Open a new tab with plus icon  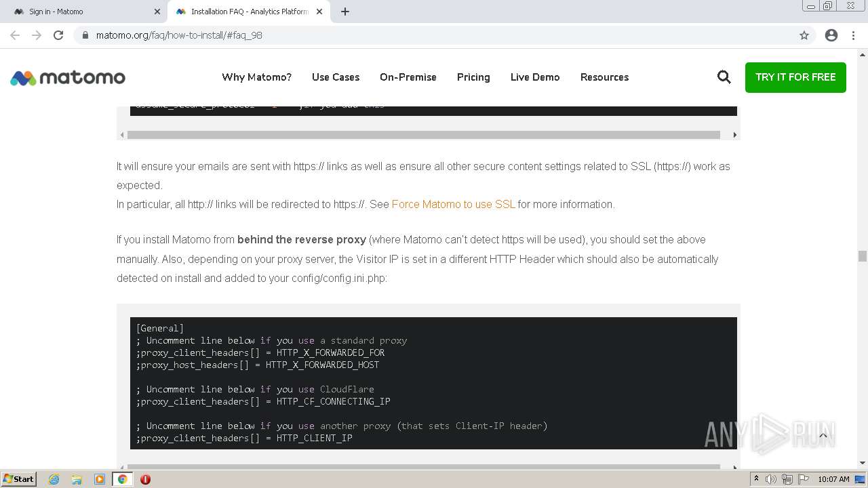pos(345,12)
